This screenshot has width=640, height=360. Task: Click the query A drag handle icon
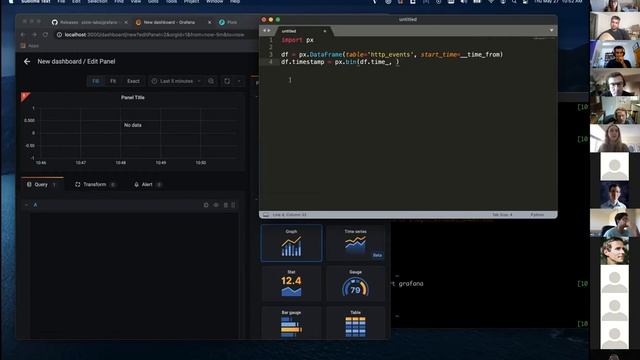click(233, 205)
